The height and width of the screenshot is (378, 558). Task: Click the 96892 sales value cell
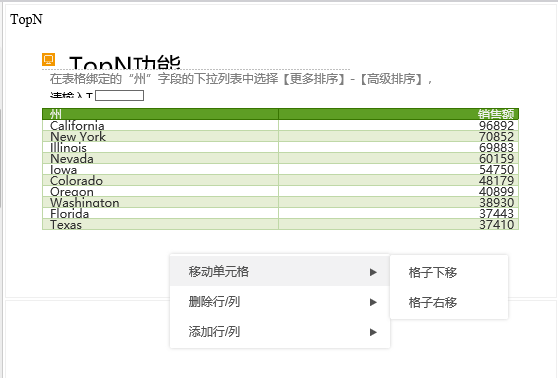[x=399, y=125]
